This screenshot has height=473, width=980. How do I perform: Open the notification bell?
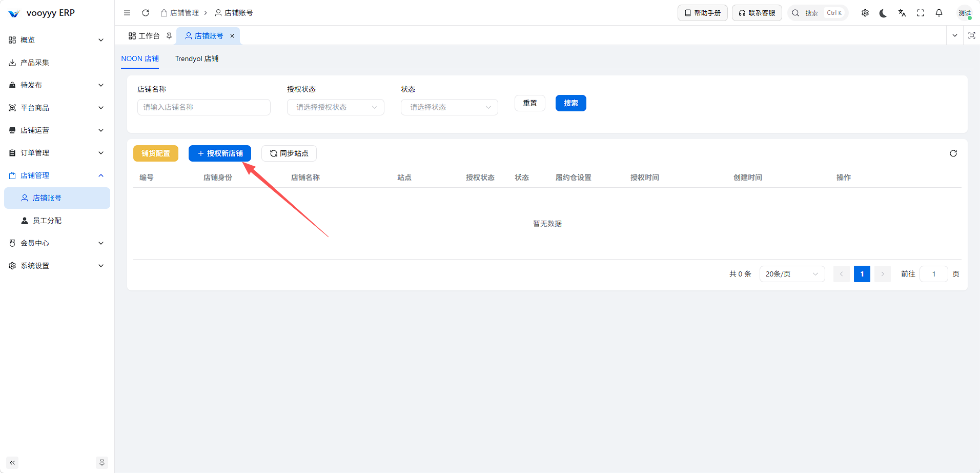point(939,13)
